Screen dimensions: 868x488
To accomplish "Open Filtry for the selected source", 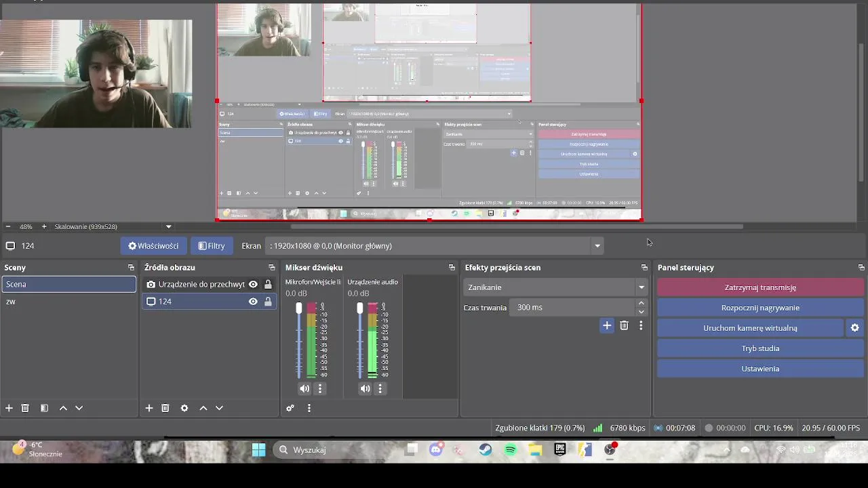I will coord(212,246).
